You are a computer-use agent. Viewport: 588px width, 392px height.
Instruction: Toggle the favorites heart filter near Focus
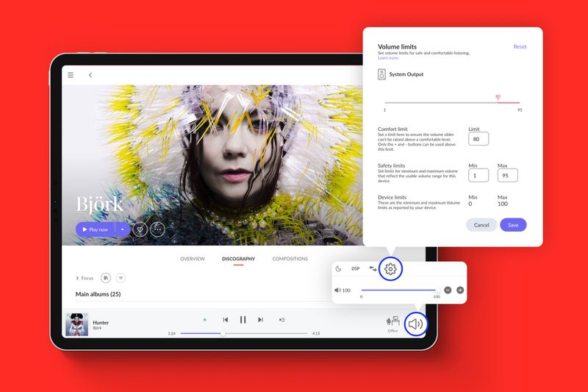(x=121, y=278)
